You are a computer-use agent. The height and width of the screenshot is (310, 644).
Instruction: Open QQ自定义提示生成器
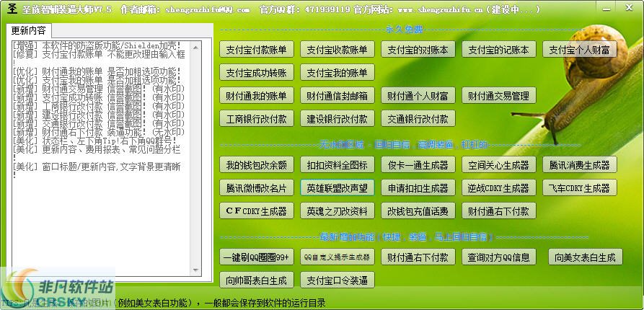338,257
